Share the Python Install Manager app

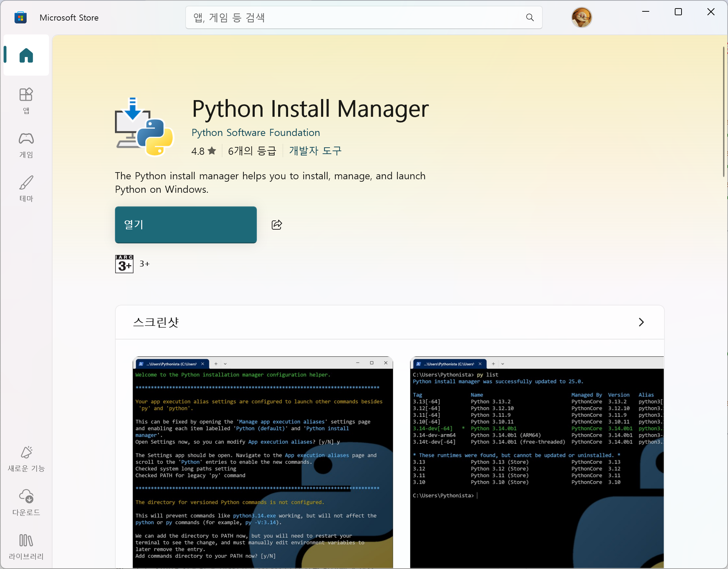click(x=277, y=225)
